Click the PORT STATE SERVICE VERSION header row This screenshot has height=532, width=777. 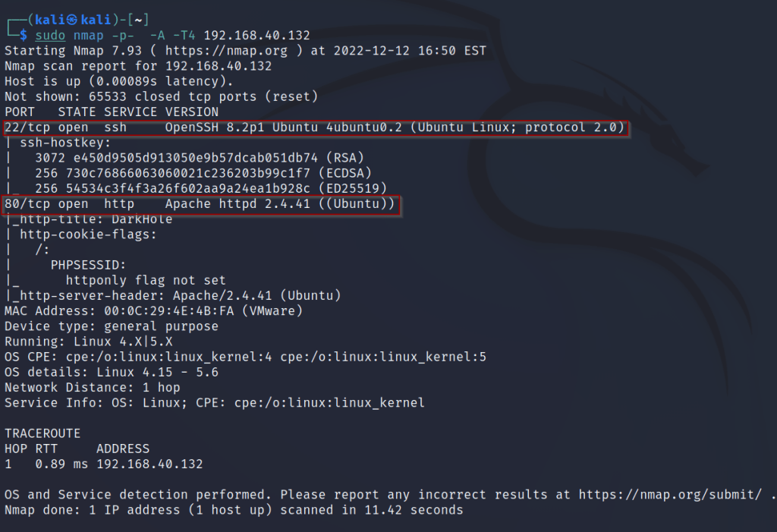tap(112, 112)
